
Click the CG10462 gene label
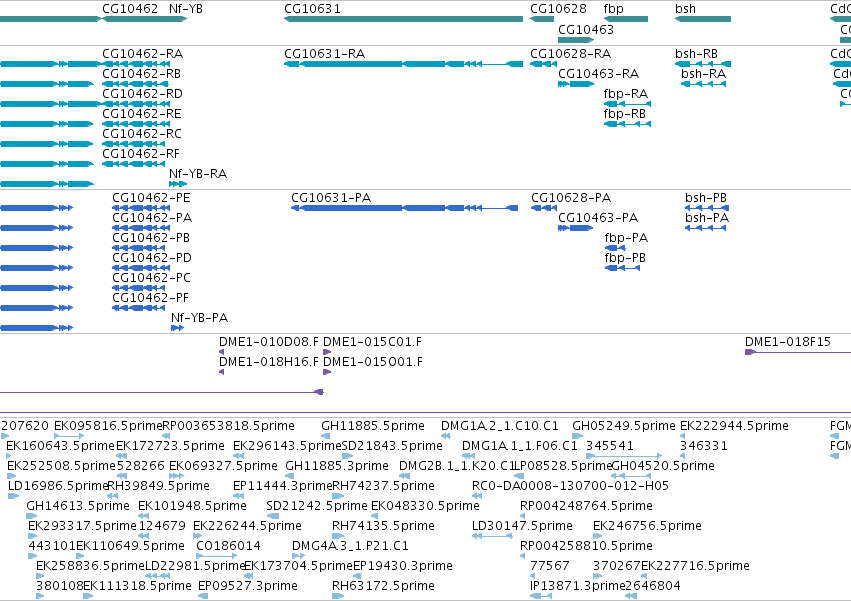pyautogui.click(x=130, y=9)
